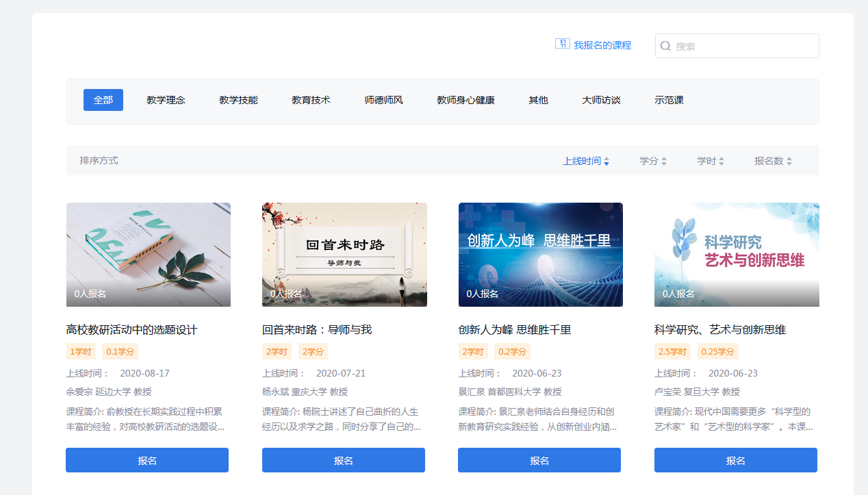Sort the course list by 学分
The width and height of the screenshot is (868, 495).
[x=653, y=161]
